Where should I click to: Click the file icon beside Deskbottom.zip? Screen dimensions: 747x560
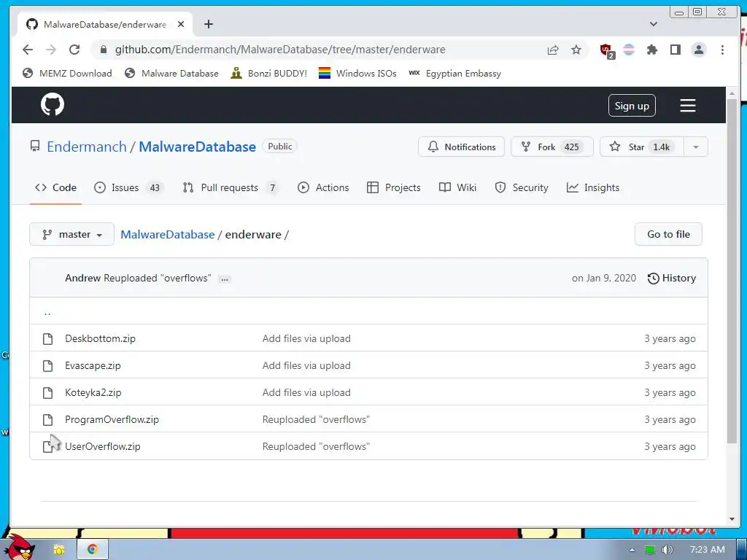47,338
